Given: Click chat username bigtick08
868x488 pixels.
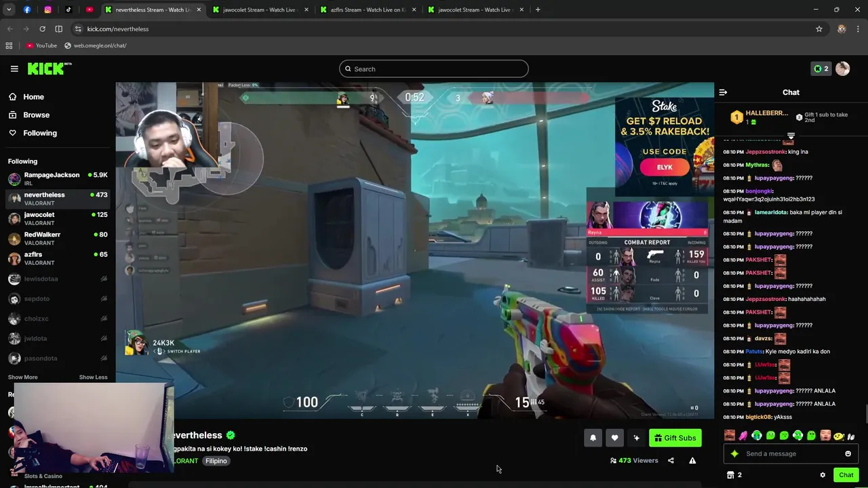Looking at the screenshot, I should (x=758, y=417).
